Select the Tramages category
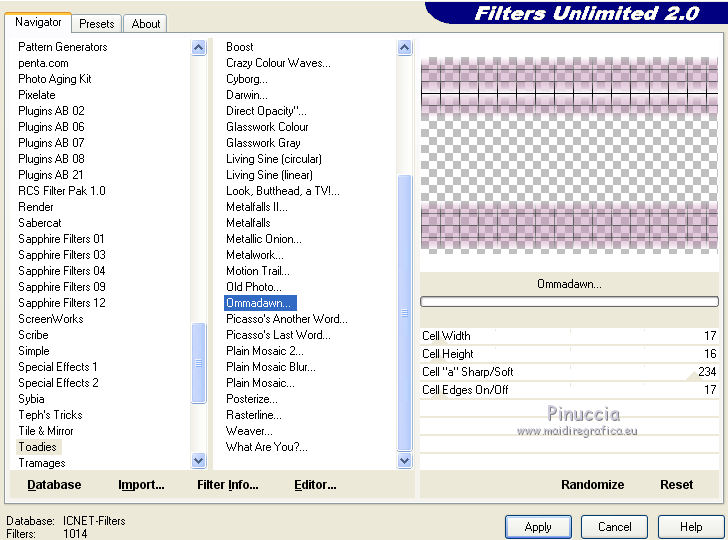728x540 pixels. click(x=42, y=463)
